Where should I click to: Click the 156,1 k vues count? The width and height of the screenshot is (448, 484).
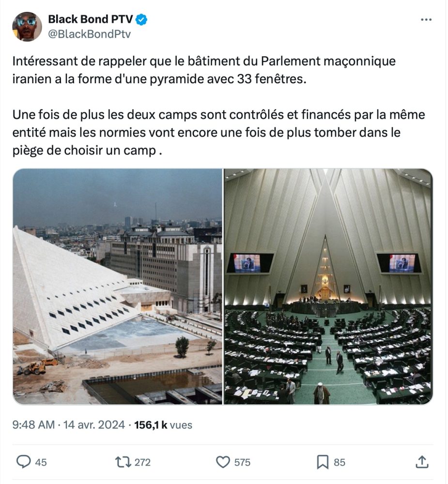163,425
